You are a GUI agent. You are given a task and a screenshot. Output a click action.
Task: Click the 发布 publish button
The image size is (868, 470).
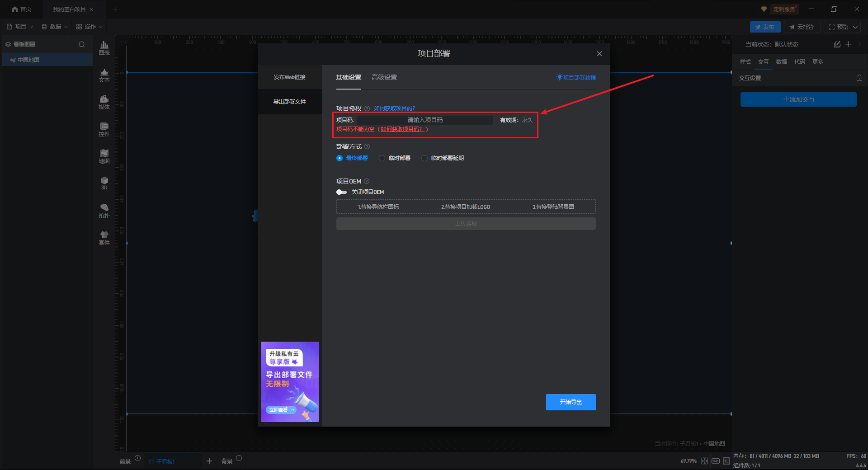pyautogui.click(x=765, y=27)
